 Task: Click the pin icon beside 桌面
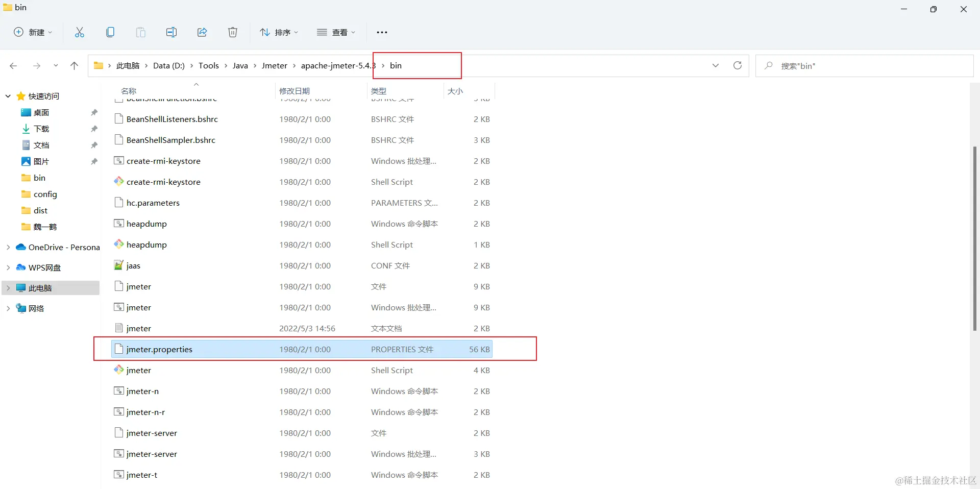(94, 112)
